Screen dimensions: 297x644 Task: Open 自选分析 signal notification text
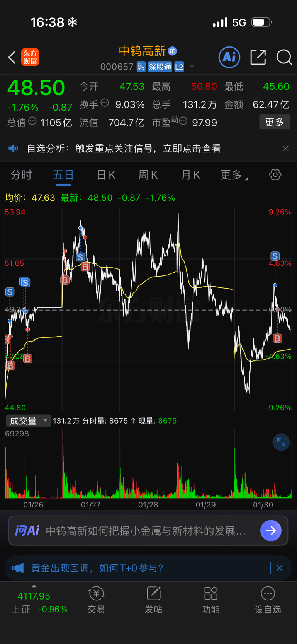(124, 149)
